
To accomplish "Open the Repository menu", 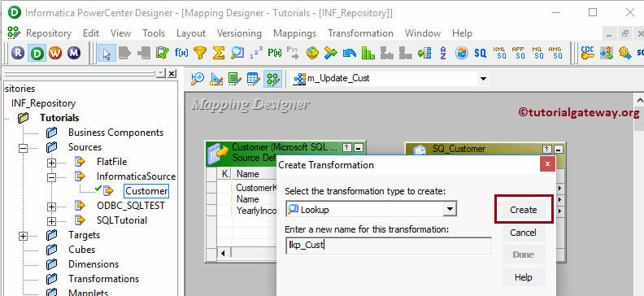I will tap(49, 33).
